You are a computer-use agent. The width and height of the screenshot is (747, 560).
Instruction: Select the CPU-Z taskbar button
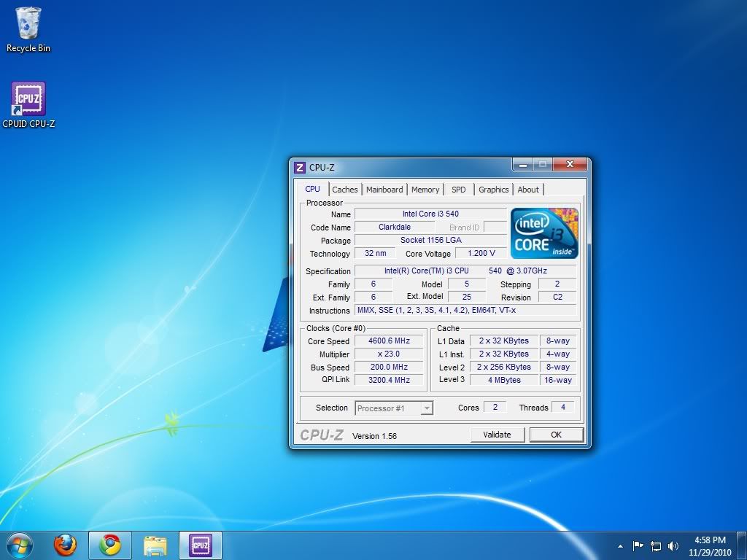point(200,545)
